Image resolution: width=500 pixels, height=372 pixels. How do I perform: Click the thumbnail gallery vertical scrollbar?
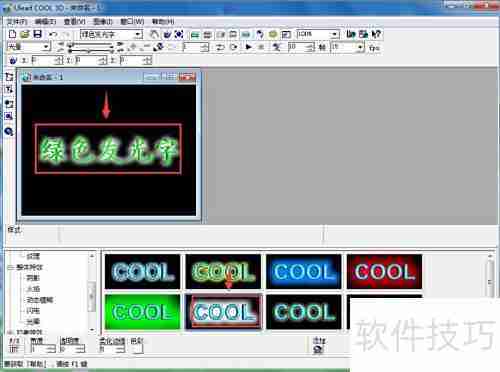pyautogui.click(x=490, y=277)
